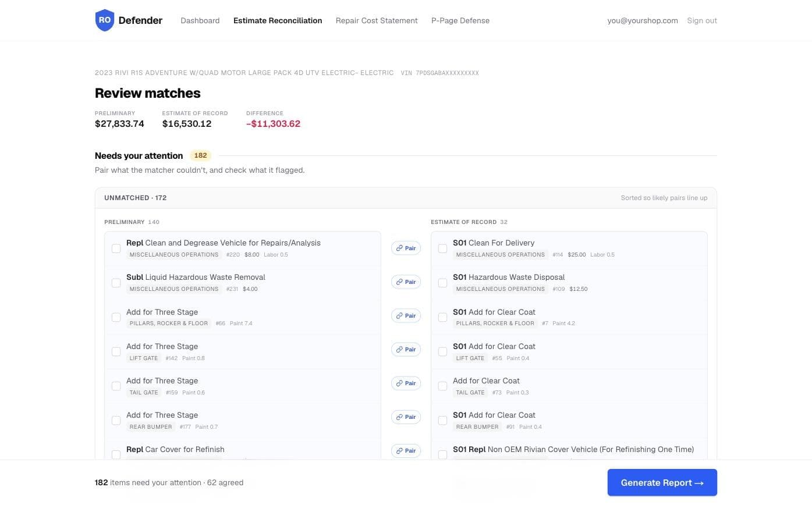Click the MISCELLANEOUS OPERATIONS tag on #220
This screenshot has height=505, width=812.
[174, 254]
